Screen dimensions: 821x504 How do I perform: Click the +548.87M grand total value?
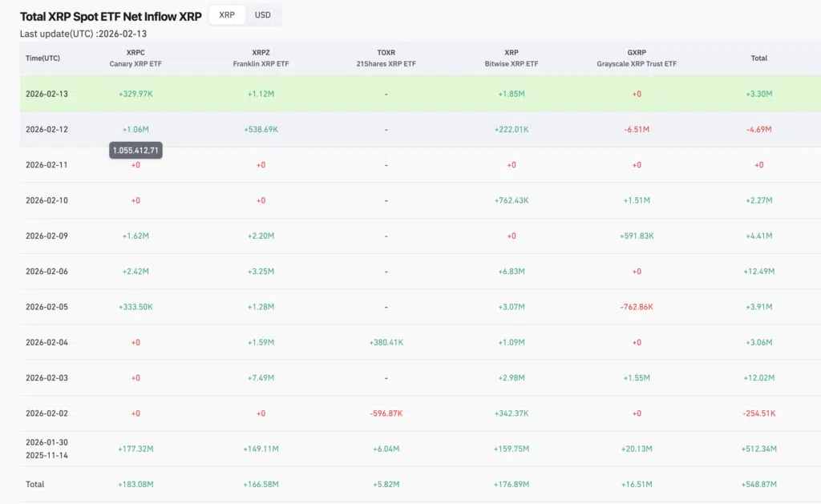pyautogui.click(x=758, y=484)
